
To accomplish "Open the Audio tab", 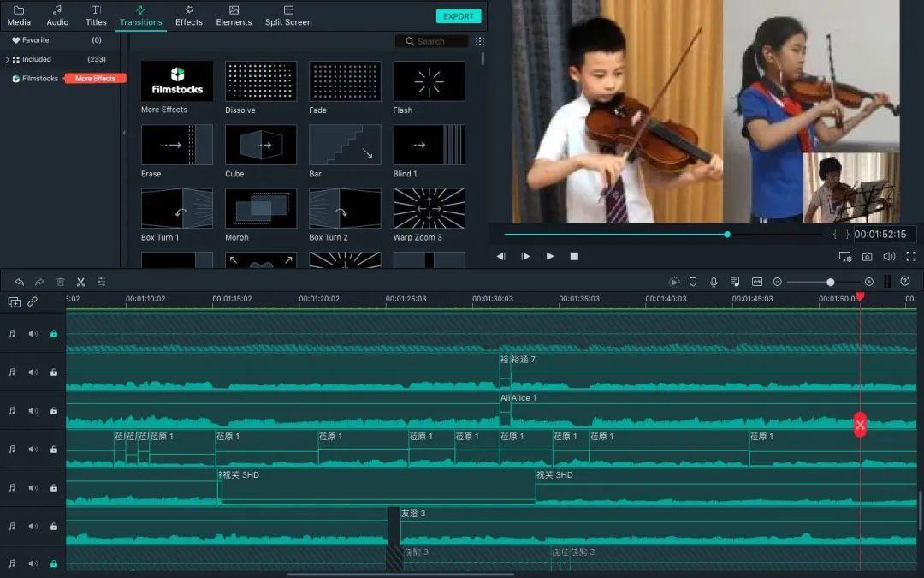I will [57, 16].
